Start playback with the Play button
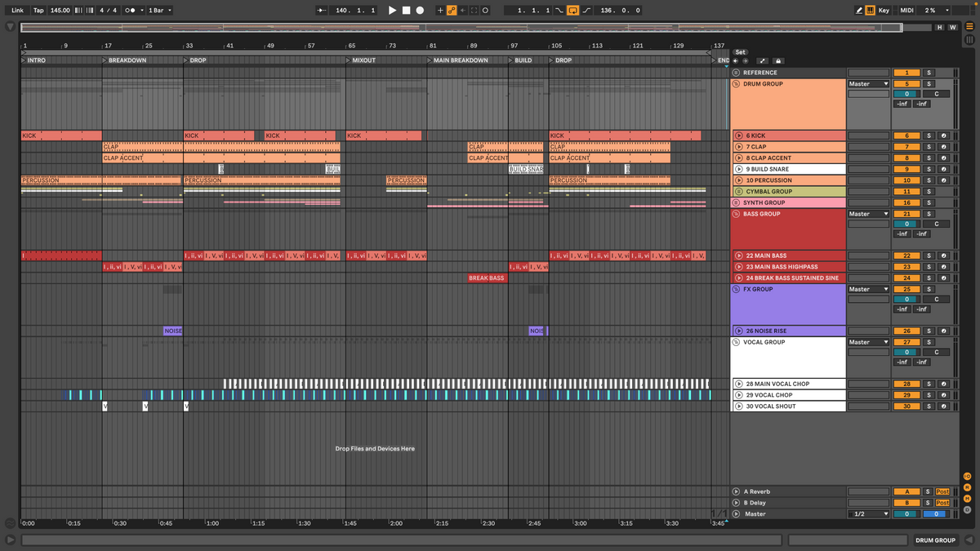The image size is (980, 551). pos(392,11)
